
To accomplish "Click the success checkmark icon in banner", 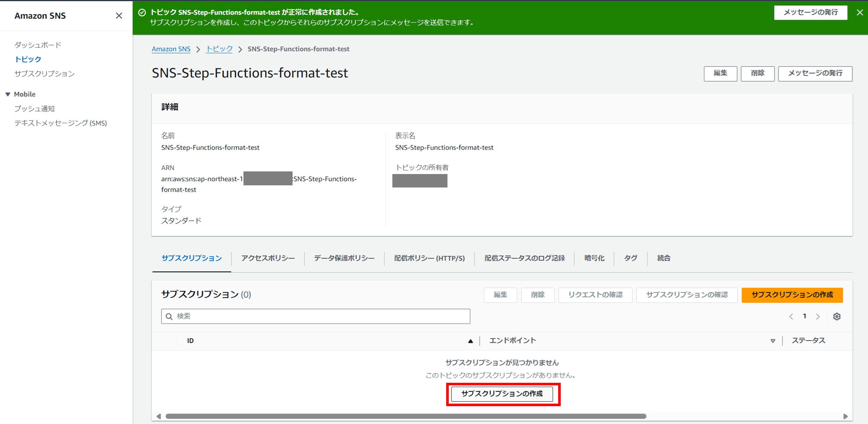I will (x=142, y=13).
